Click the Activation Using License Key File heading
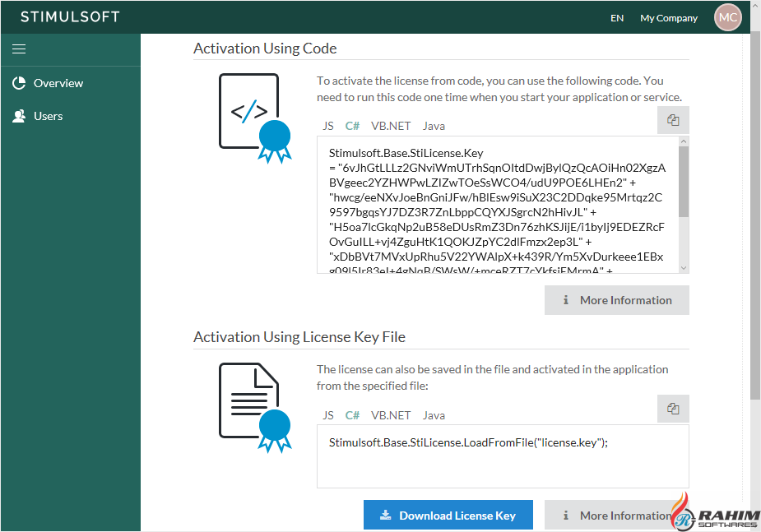Screen dimensions: 761x532 299,337
